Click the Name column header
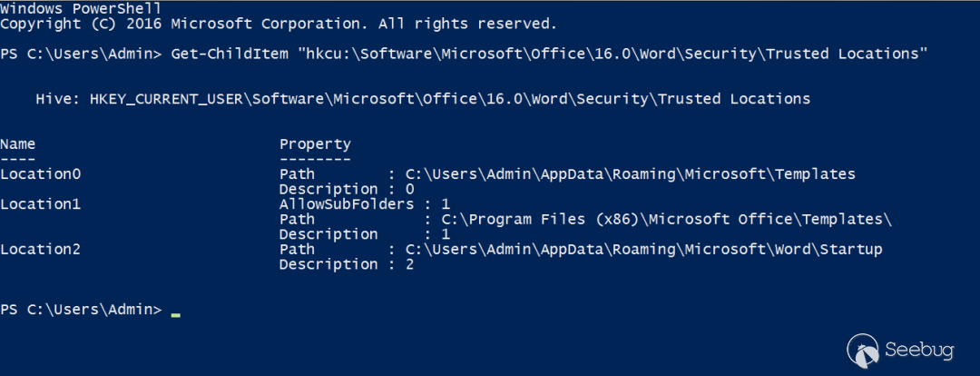Screen dimensions: 980x376 click(17, 143)
